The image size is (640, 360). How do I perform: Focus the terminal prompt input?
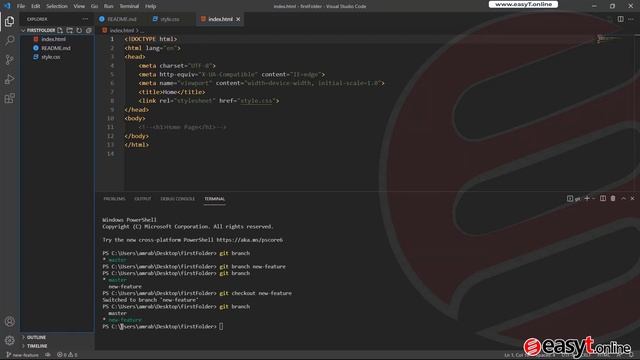click(x=221, y=327)
